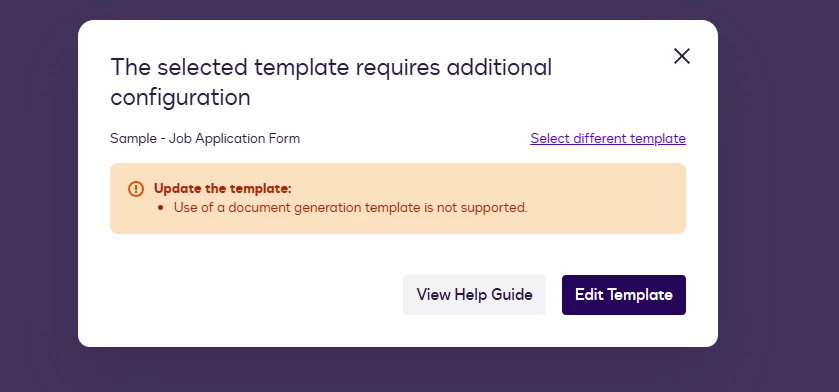Click the document generation not supported message
Viewport: 839px width, 392px height.
coord(350,207)
